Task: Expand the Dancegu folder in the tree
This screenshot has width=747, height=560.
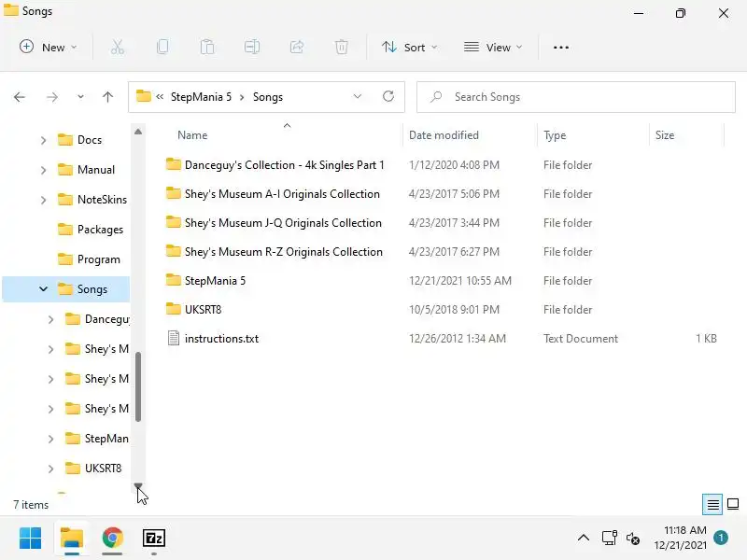Action: [x=51, y=319]
